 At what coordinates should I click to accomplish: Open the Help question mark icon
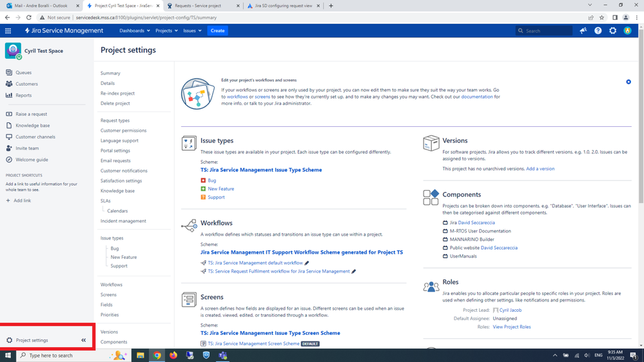(598, 31)
